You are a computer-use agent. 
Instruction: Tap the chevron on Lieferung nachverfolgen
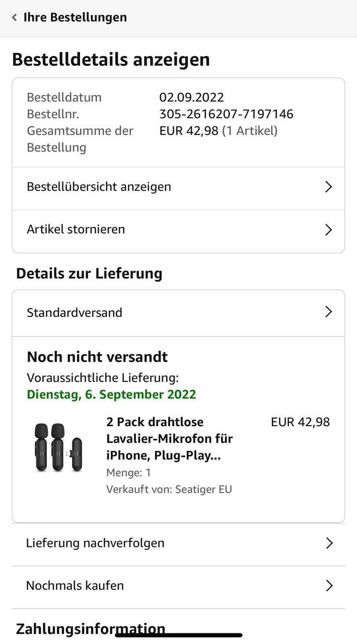pyautogui.click(x=329, y=543)
